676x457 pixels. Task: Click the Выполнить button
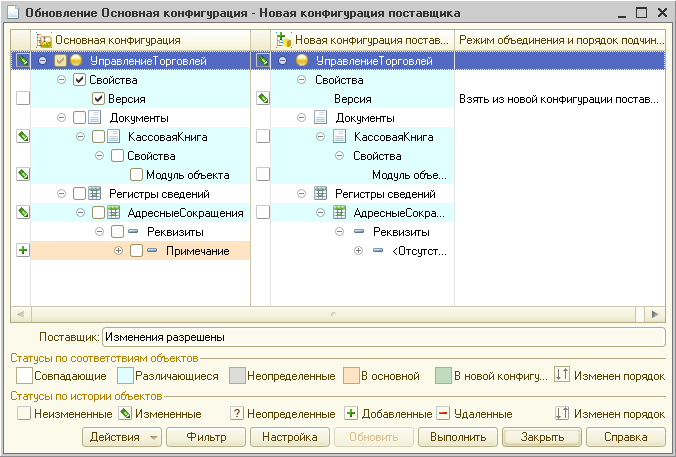tap(458, 437)
